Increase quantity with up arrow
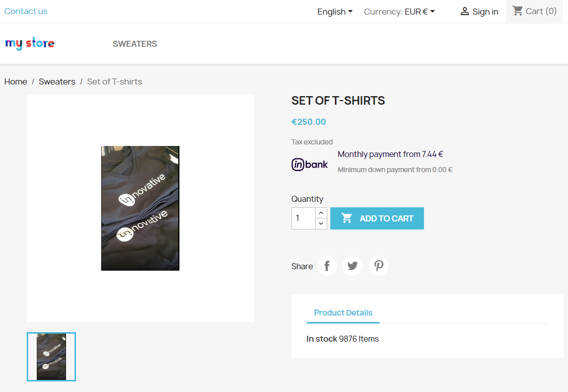Screen dimensions: 568x392 coord(322,213)
